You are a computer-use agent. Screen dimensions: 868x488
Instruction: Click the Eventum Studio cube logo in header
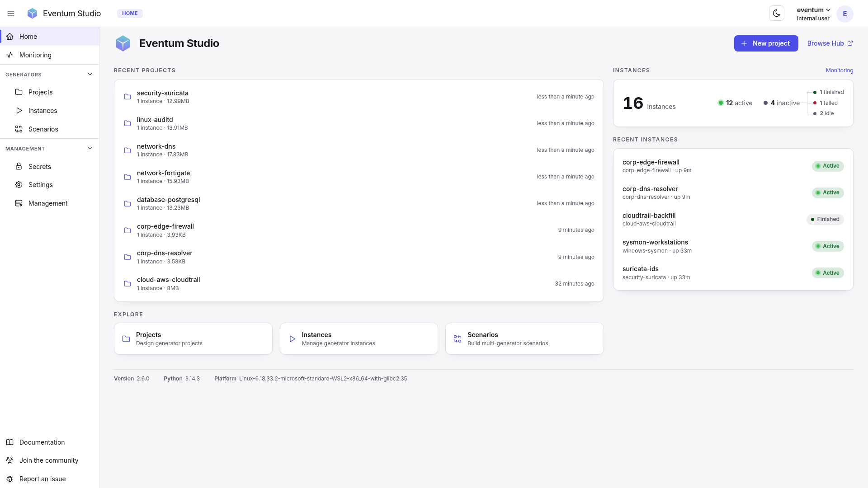point(32,14)
